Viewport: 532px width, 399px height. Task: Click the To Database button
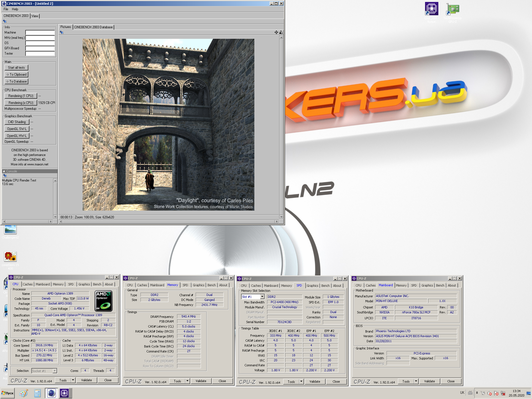(16, 81)
